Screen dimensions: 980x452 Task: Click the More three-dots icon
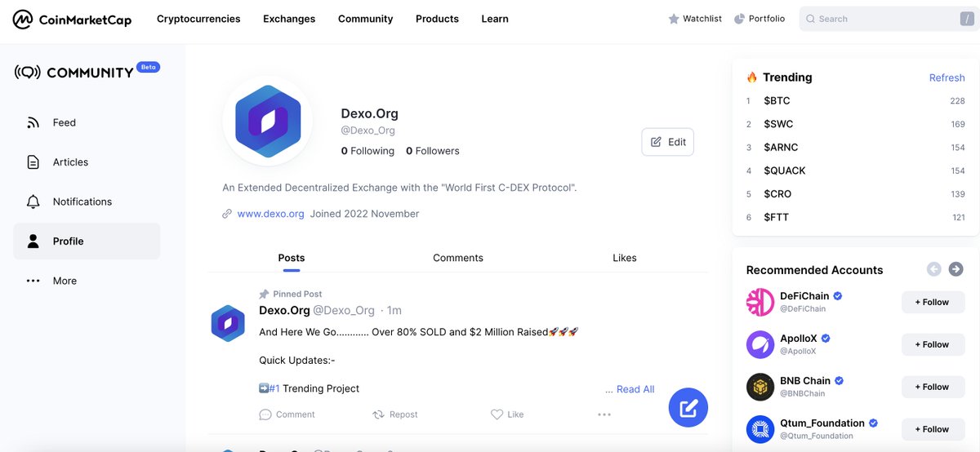pyautogui.click(x=33, y=281)
